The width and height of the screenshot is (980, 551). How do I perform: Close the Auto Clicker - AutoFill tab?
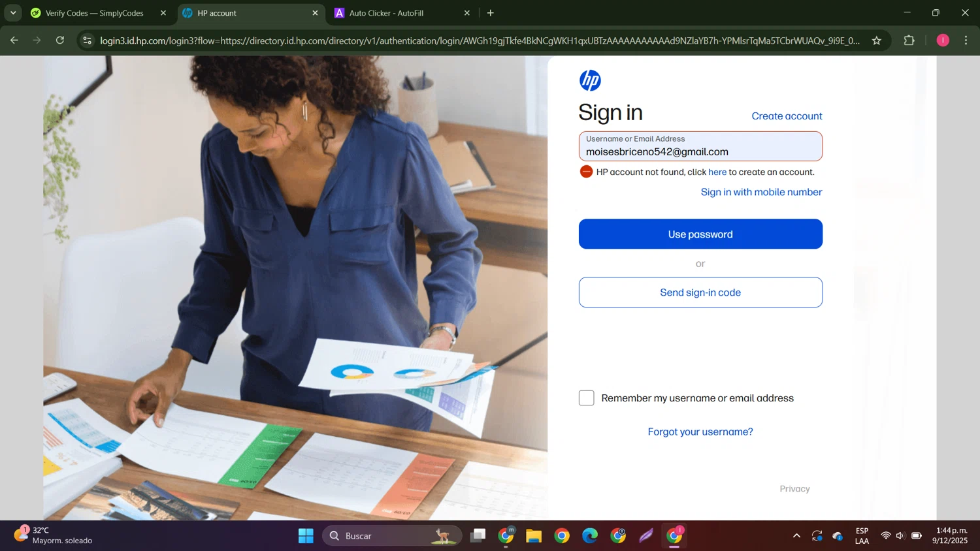tap(466, 13)
